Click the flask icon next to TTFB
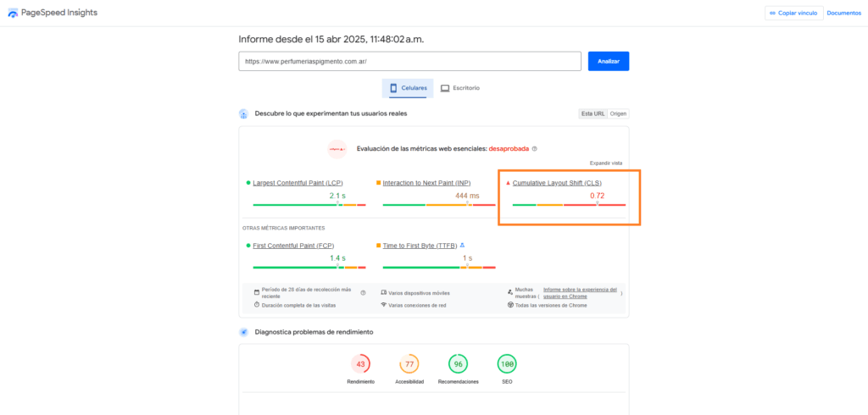Viewport: 868px width, 415px height. pyautogui.click(x=462, y=245)
